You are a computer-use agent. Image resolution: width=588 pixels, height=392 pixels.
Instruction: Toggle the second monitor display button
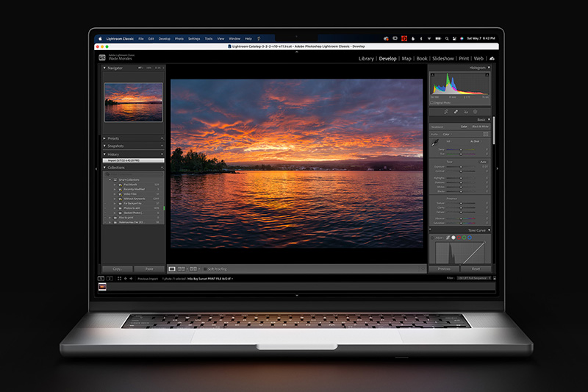coord(110,279)
